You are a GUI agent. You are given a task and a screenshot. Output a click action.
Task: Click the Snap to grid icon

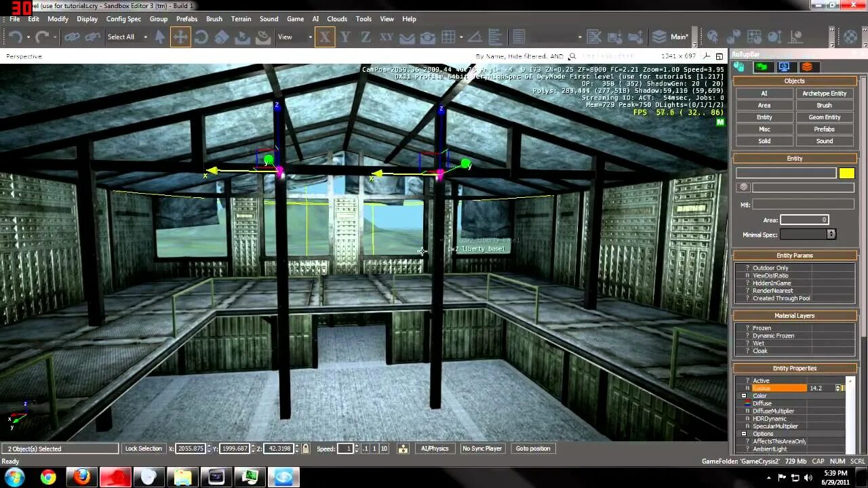pos(449,37)
